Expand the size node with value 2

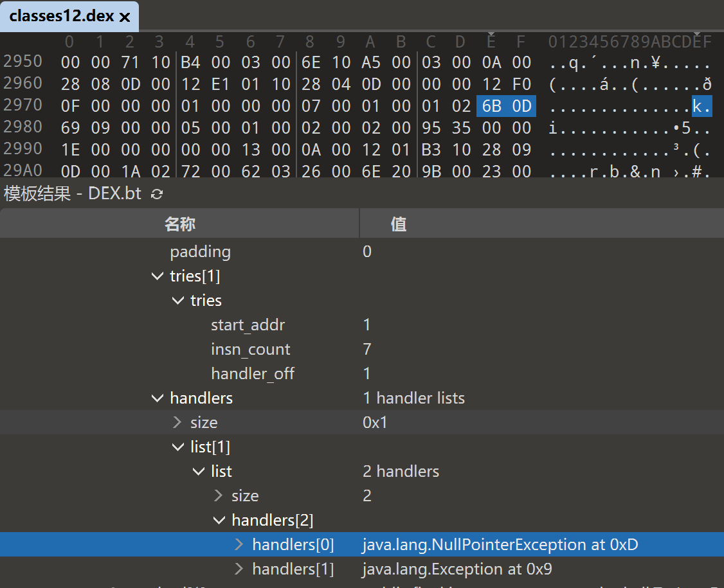(x=219, y=495)
